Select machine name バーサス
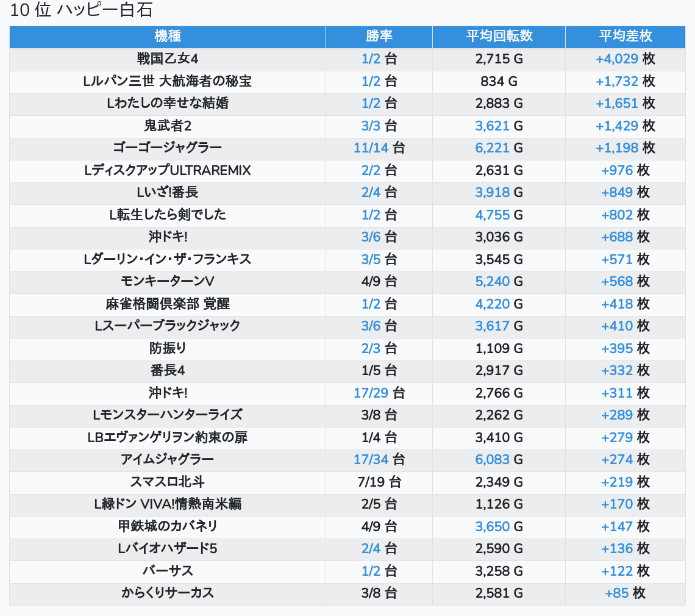The width and height of the screenshot is (695, 616). pyautogui.click(x=168, y=571)
